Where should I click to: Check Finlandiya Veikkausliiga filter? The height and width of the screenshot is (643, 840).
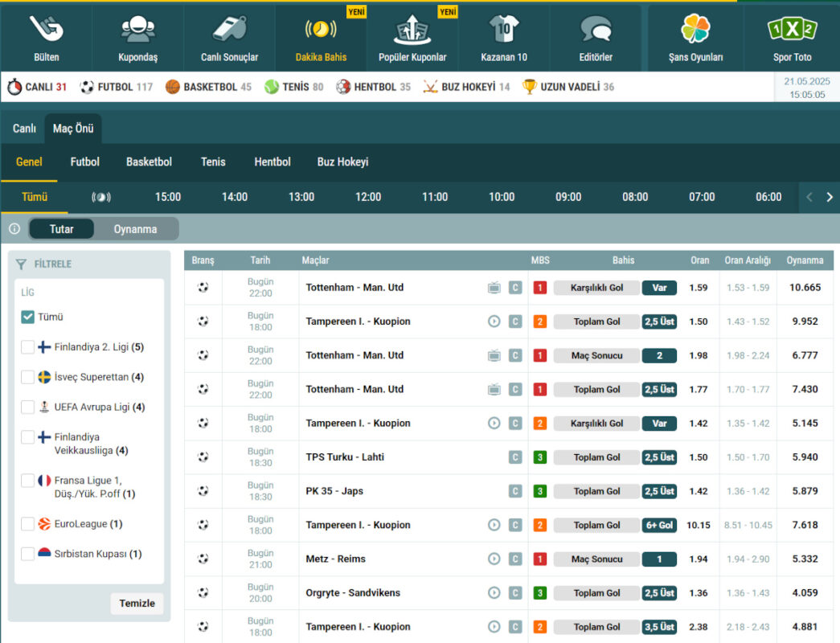[27, 436]
